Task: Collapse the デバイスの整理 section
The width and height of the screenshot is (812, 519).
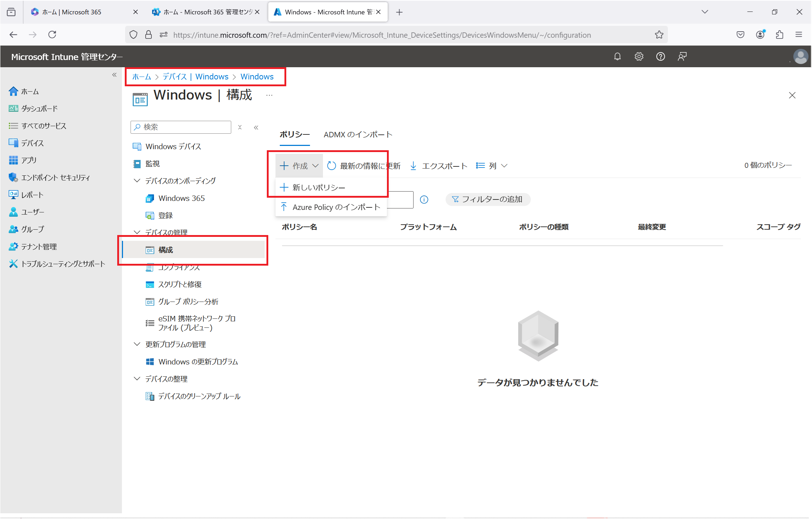Action: tap(137, 379)
